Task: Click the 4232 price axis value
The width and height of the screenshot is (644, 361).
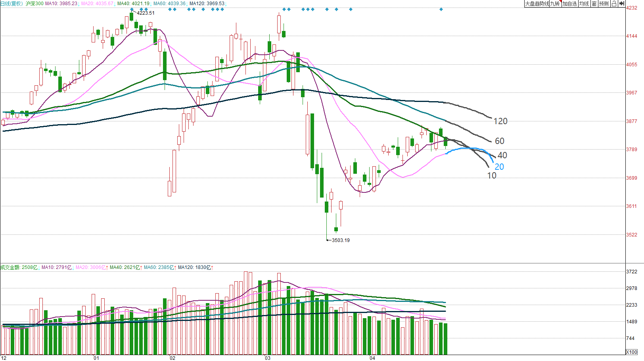Action: click(x=632, y=8)
